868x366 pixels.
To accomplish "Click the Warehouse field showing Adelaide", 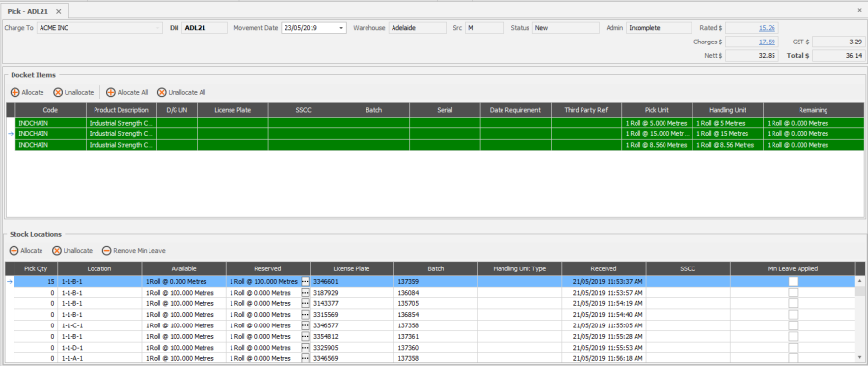I will (418, 28).
